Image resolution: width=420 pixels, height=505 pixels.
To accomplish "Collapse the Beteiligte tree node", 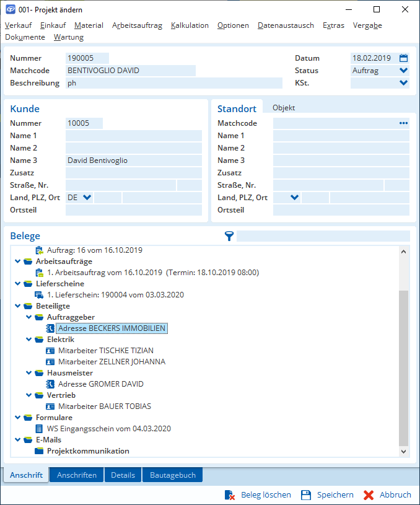I will (x=18, y=306).
